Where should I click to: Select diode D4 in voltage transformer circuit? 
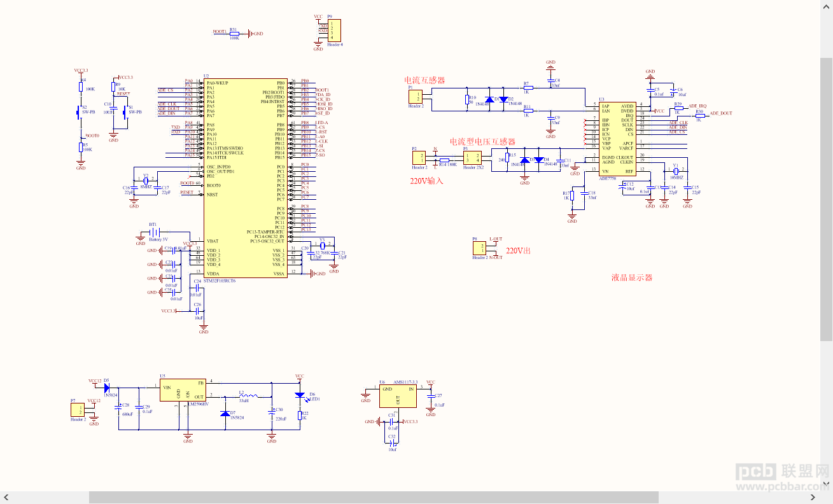[x=538, y=160]
